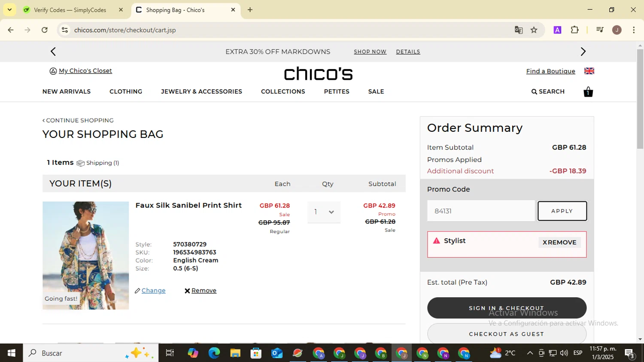The width and height of the screenshot is (644, 362).
Task: Click CHECKOUT AS GUEST button
Action: click(x=507, y=334)
